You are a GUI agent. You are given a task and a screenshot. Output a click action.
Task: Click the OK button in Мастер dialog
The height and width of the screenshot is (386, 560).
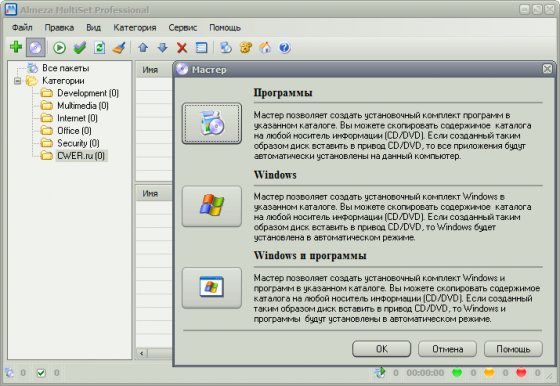click(x=381, y=349)
